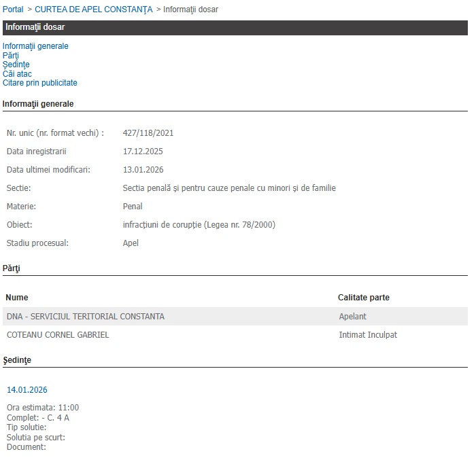Go to Ședințe using the top navigation link
The width and height of the screenshot is (476, 458).
[16, 65]
